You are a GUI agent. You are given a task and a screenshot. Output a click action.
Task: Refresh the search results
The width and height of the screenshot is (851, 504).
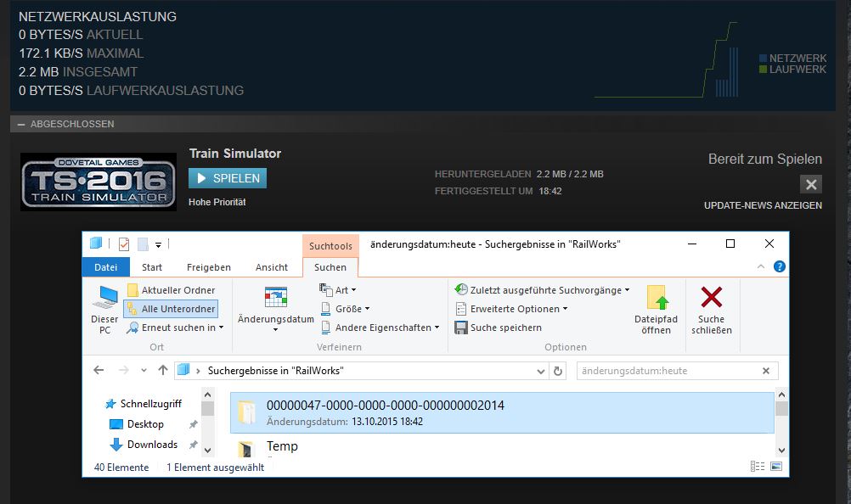click(x=557, y=372)
